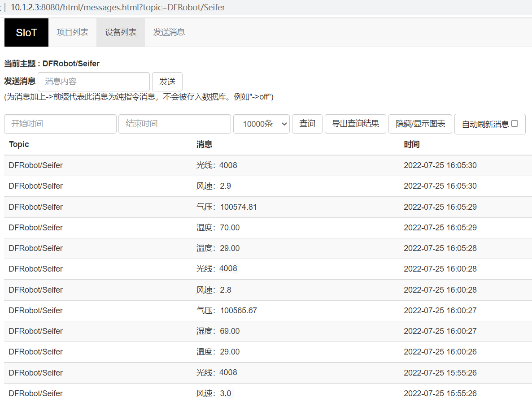Click the Topic column header
Screen dimensions: 532x402
(x=19, y=144)
